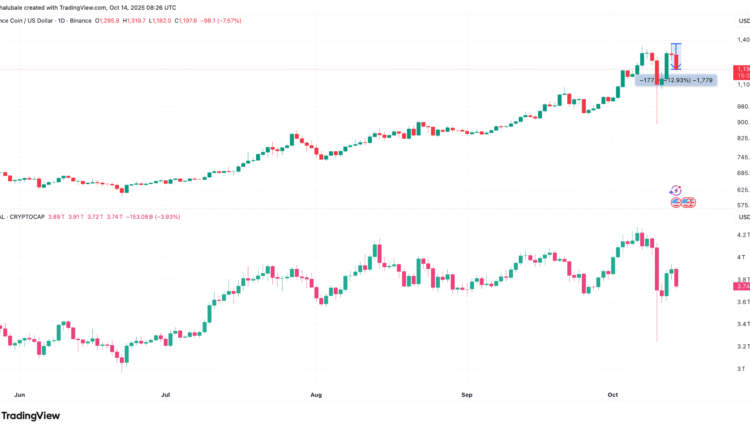Select the -12.93% measurement label box
The height and width of the screenshot is (430, 750).
coord(674,78)
